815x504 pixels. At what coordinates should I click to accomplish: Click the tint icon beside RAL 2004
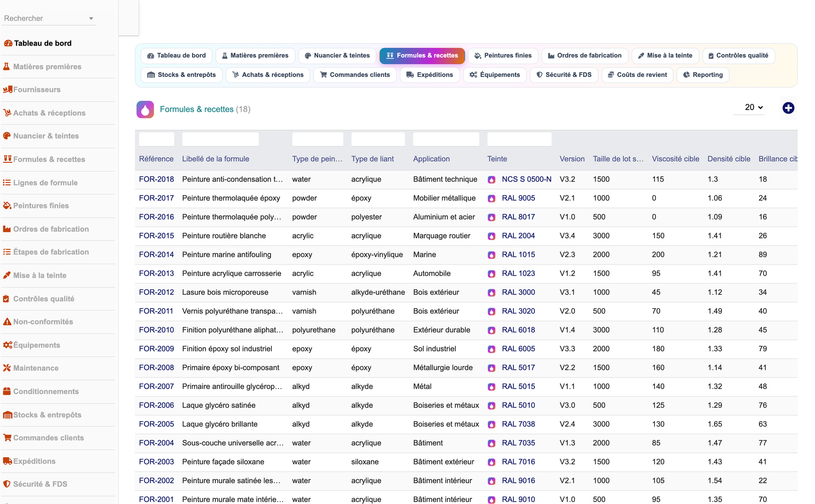pos(492,236)
